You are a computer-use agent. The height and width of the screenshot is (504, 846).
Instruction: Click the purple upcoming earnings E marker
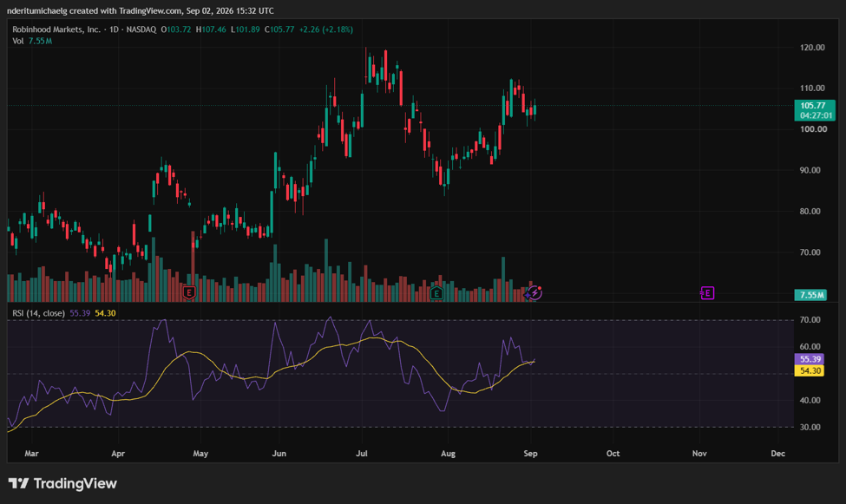707,293
